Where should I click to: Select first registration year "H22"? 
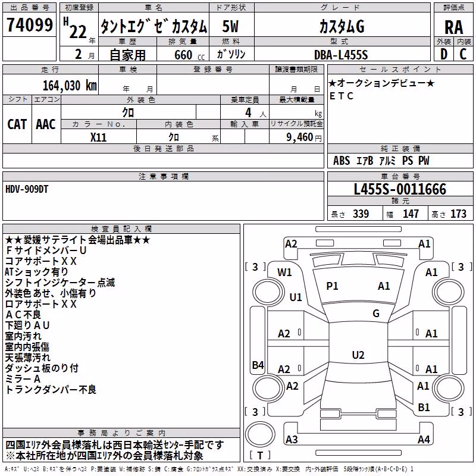pyautogui.click(x=75, y=28)
